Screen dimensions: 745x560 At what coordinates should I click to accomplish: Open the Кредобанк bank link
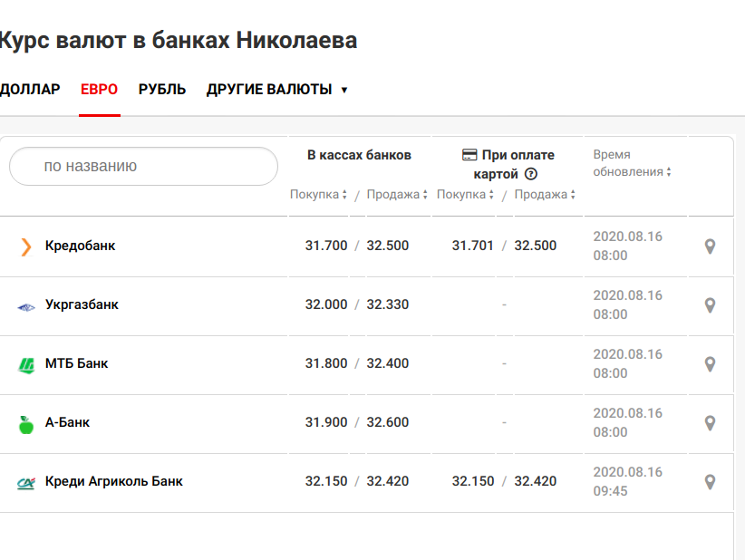(x=81, y=246)
